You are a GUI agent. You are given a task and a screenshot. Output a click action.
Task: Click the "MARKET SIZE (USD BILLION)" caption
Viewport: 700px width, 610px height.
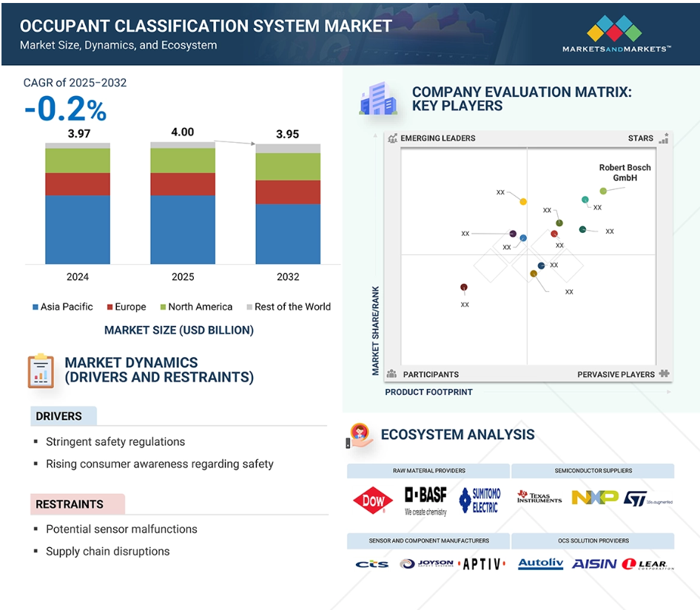tap(179, 331)
